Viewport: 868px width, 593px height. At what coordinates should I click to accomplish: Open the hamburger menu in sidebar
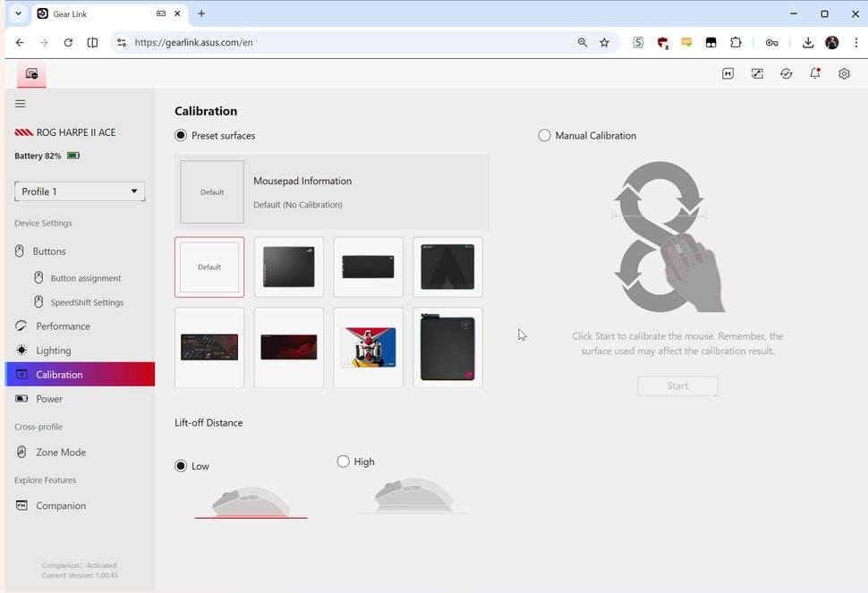[x=20, y=104]
